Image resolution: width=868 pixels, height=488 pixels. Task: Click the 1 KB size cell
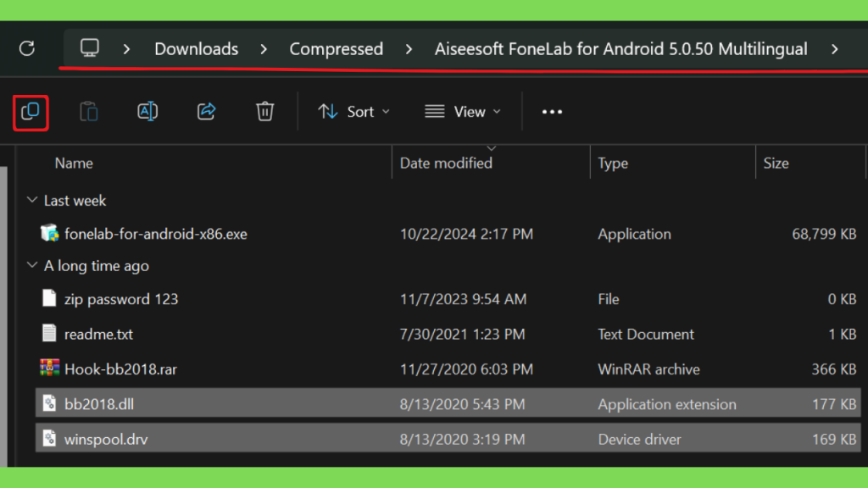843,334
